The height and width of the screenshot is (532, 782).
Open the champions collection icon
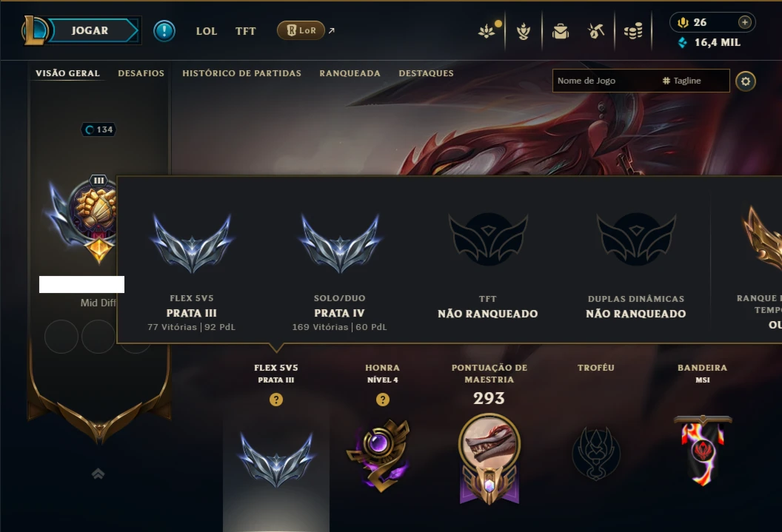click(524, 31)
